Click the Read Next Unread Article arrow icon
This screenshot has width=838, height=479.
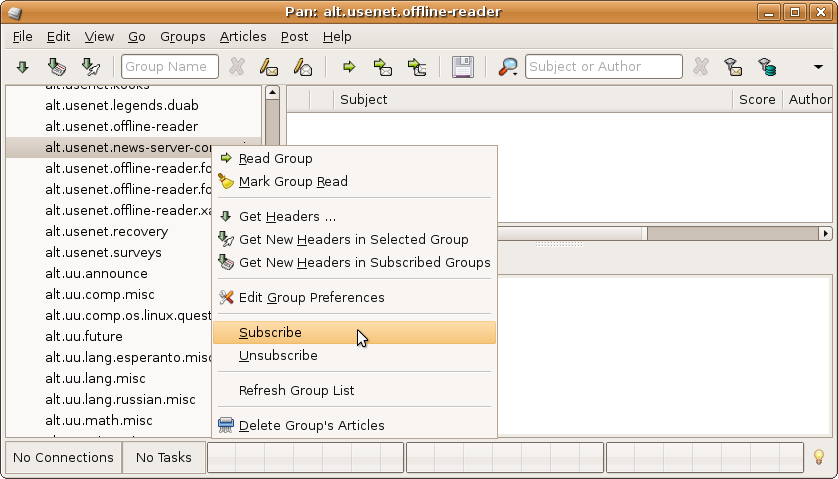pyautogui.click(x=349, y=67)
